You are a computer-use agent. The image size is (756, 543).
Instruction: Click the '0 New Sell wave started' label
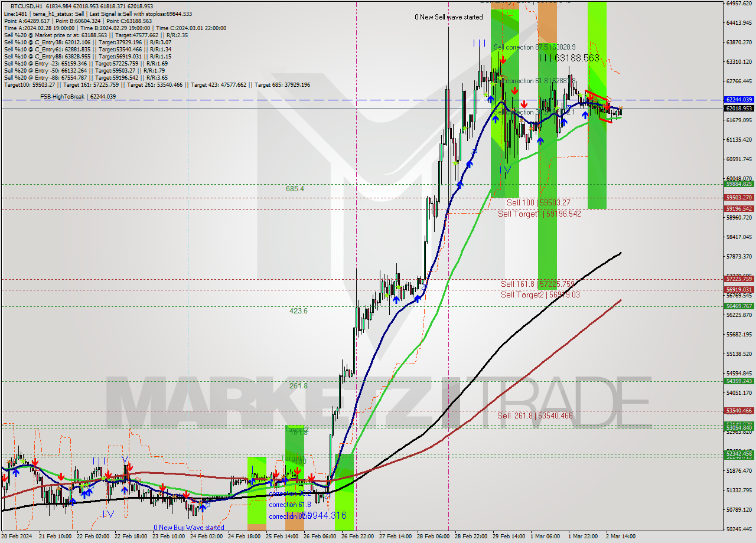(x=449, y=17)
